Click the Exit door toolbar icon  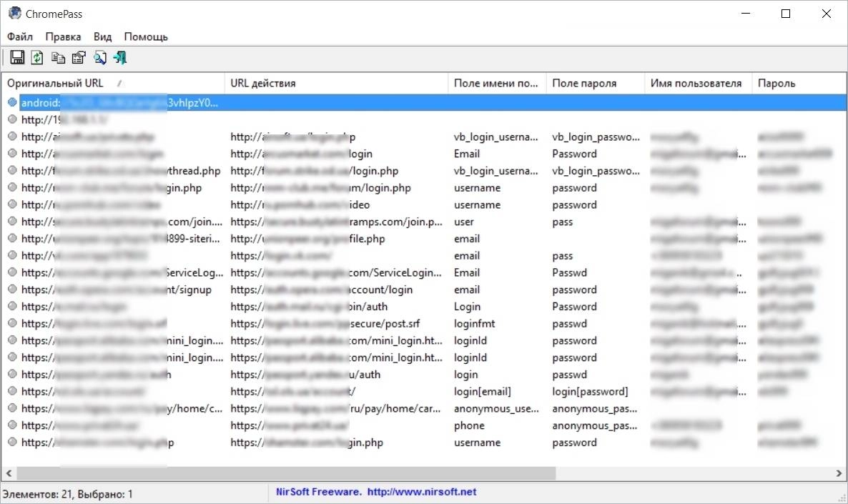120,57
